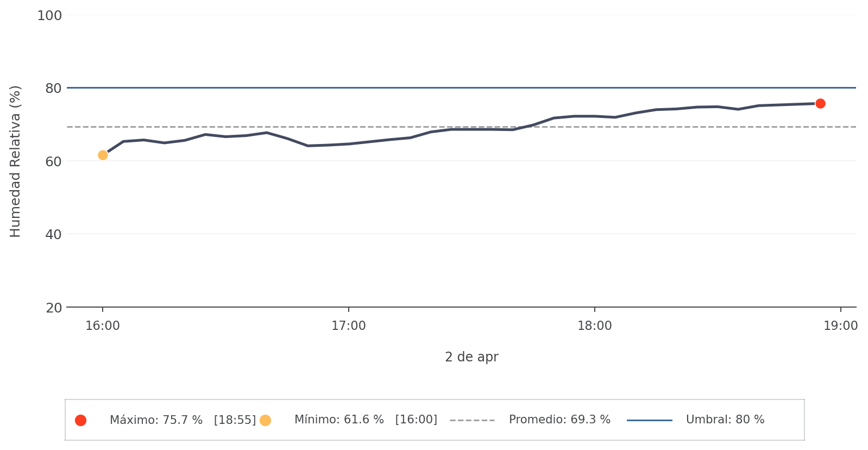Screen dimensions: 868x450
Task: Toggle the "Umbral: 80 %" legend entry
Action: pos(725,420)
